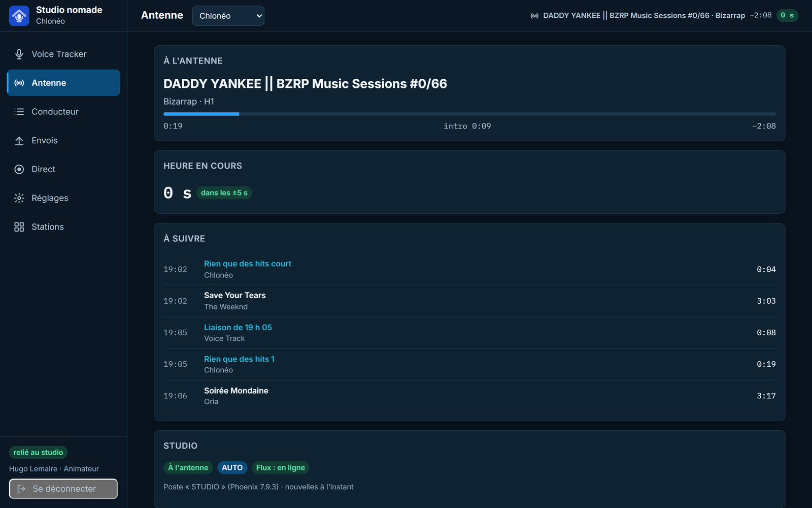Open Envois via the upload arrow icon
This screenshot has height=508, width=812.
click(x=19, y=141)
